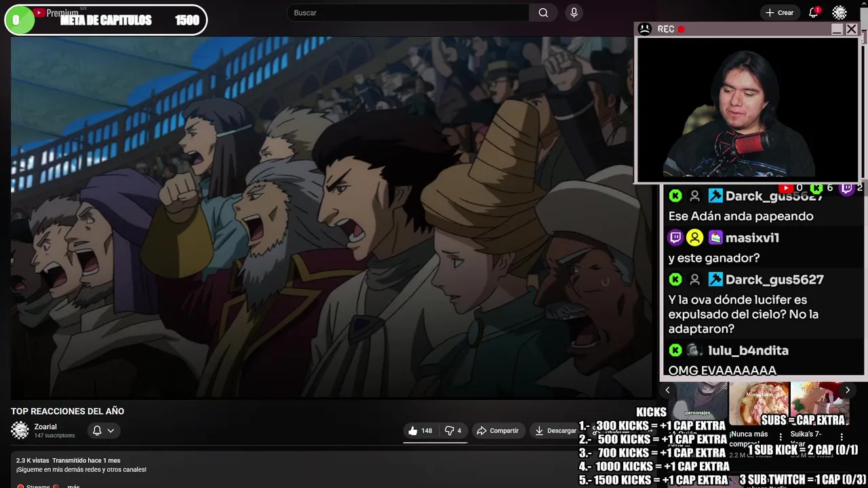Click moderator hammer badge above 'Y la ova'
The height and width of the screenshot is (488, 868).
click(x=715, y=280)
